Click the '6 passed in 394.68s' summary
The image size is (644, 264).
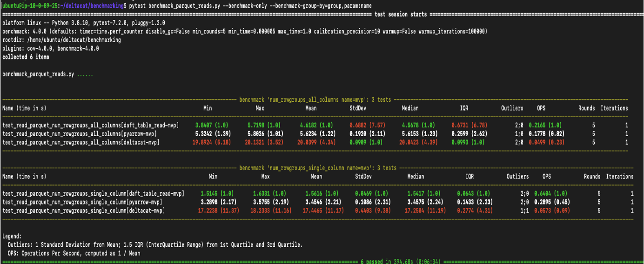[x=400, y=262]
